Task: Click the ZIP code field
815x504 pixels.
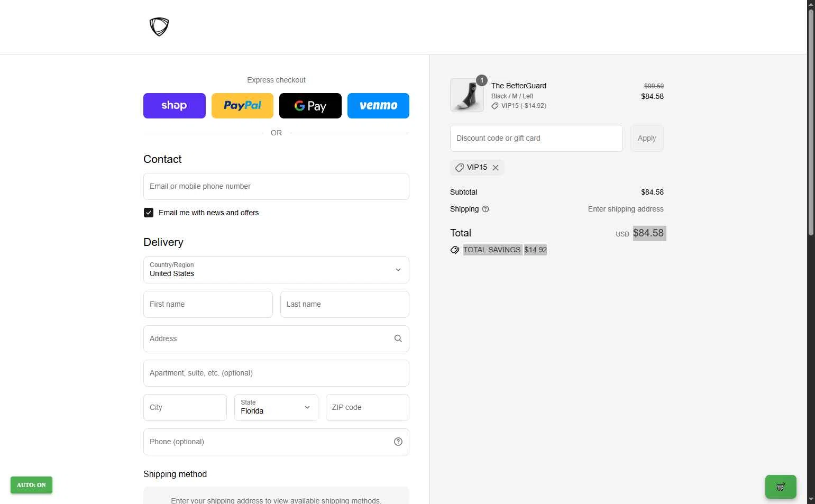Action: (368, 407)
